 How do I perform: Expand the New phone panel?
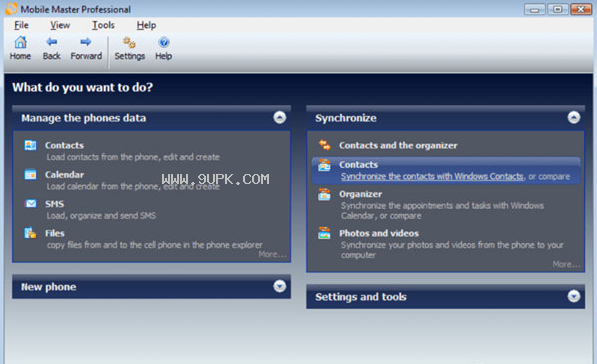coord(280,286)
